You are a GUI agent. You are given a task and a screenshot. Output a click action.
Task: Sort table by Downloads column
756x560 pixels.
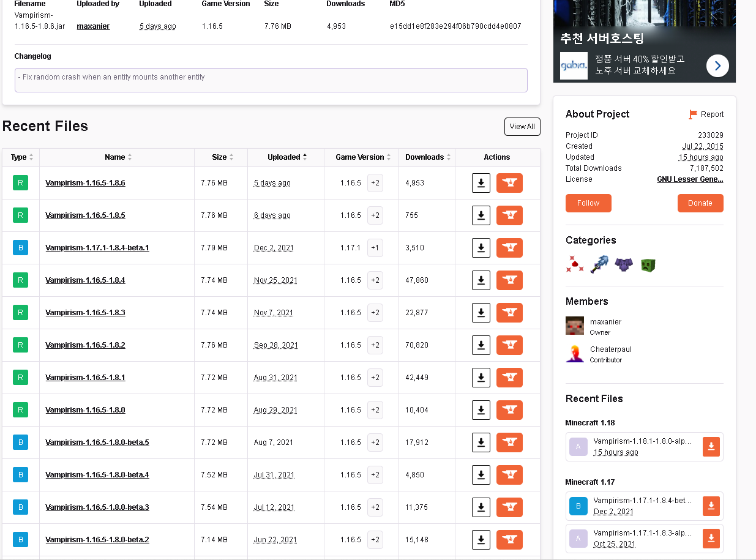(427, 157)
